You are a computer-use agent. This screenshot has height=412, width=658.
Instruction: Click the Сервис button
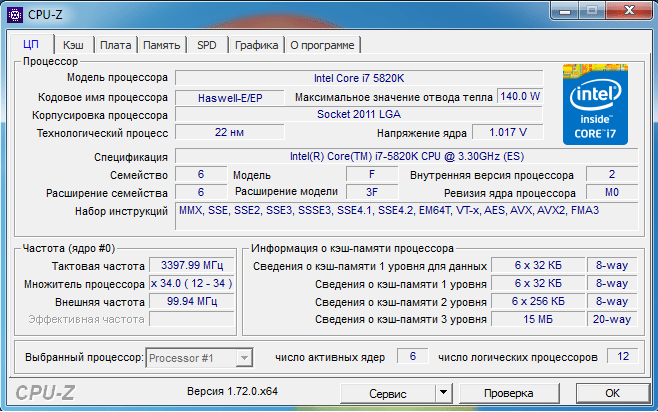click(388, 394)
